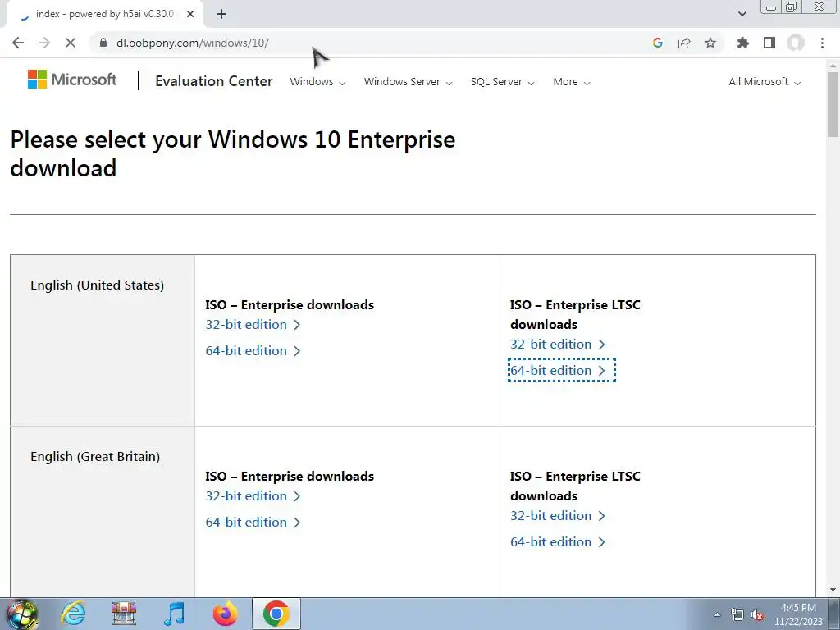Image resolution: width=840 pixels, height=630 pixels.
Task: Launch Firefox from the taskbar
Action: click(x=225, y=614)
